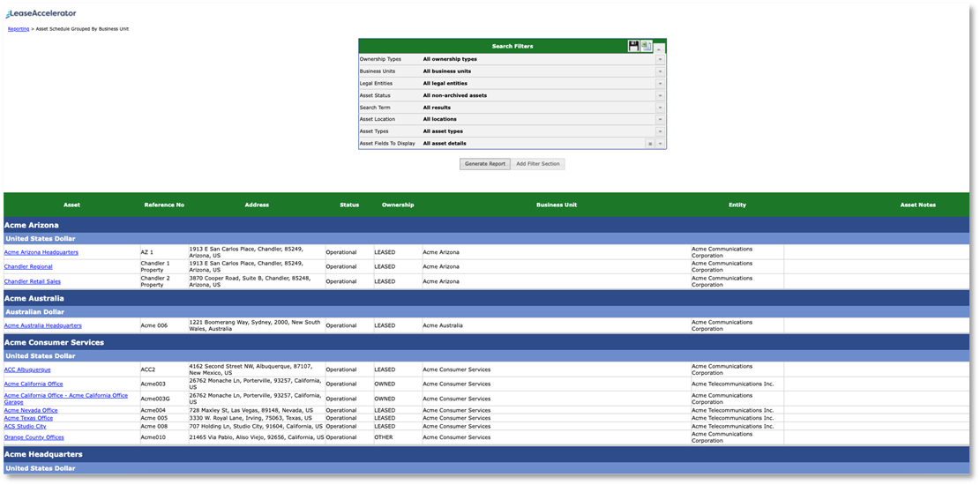This screenshot has height=485, width=980.
Task: Open the Acme Texas Office link
Action: tap(29, 418)
